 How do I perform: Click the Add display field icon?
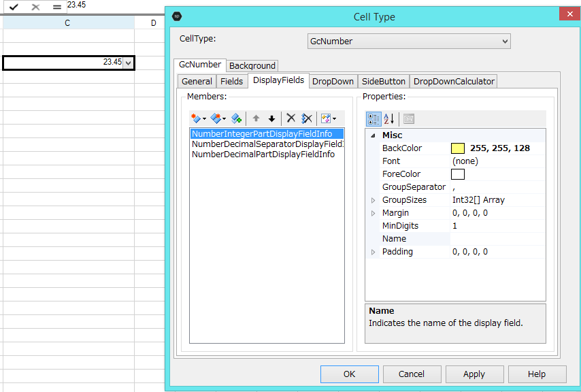click(x=197, y=118)
